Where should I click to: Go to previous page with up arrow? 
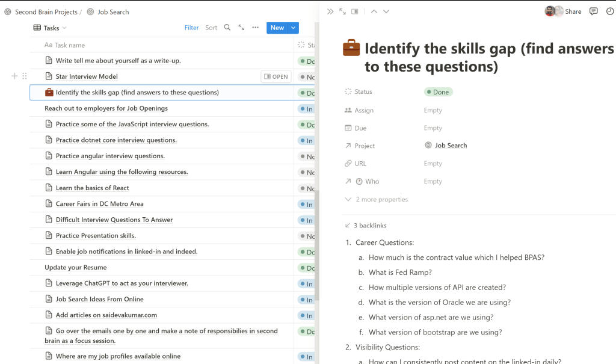374,11
